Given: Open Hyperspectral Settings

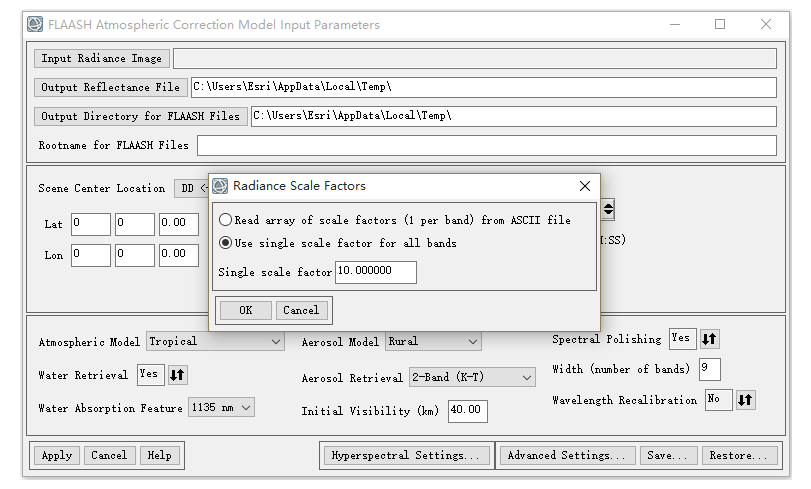Looking at the screenshot, I should (406, 455).
